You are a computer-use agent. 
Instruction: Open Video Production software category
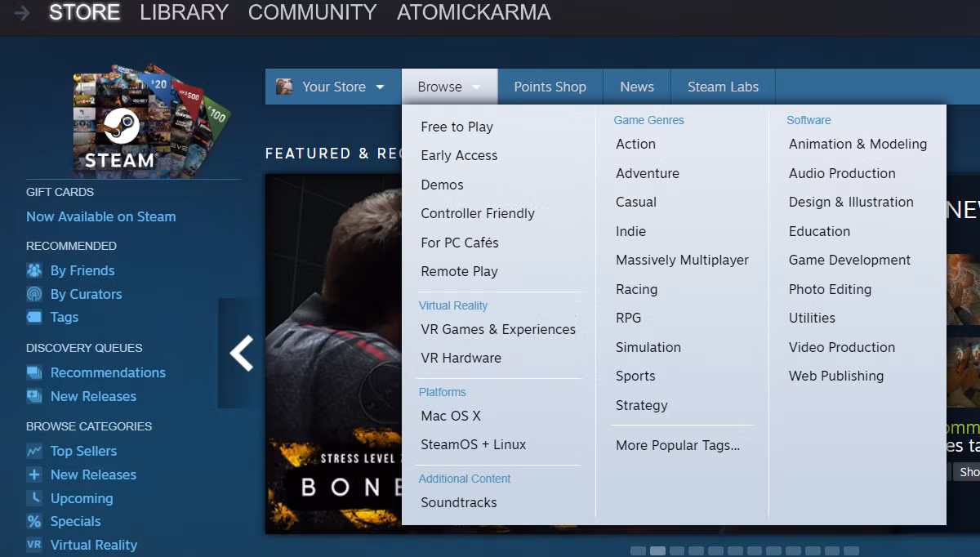point(842,347)
